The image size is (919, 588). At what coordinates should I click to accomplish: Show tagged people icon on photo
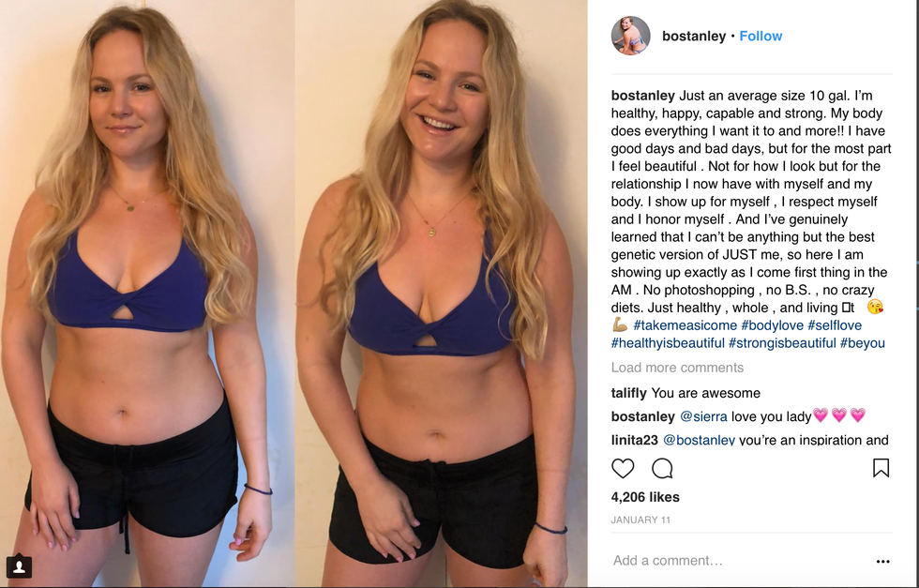click(19, 565)
